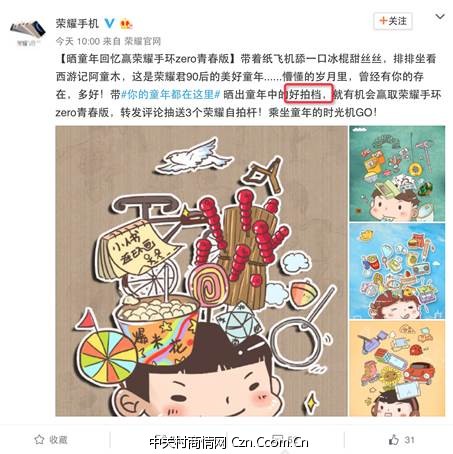453x454 pixels.
Task: Follow the account with +关注 button
Action: (393, 21)
